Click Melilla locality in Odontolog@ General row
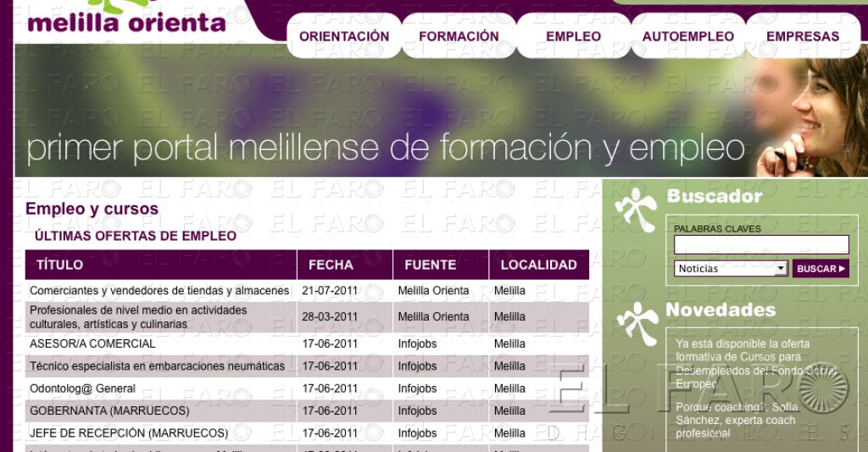The height and width of the screenshot is (452, 868). click(x=509, y=388)
